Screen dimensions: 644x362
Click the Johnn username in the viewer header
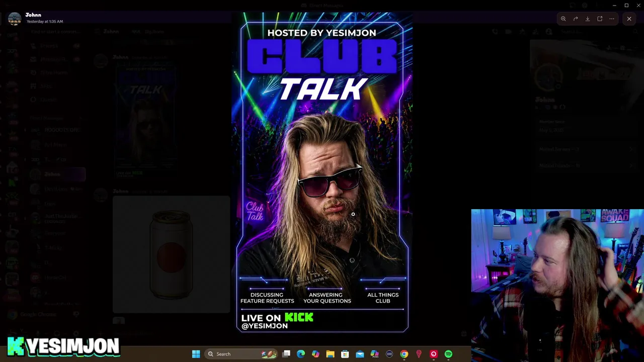(33, 15)
